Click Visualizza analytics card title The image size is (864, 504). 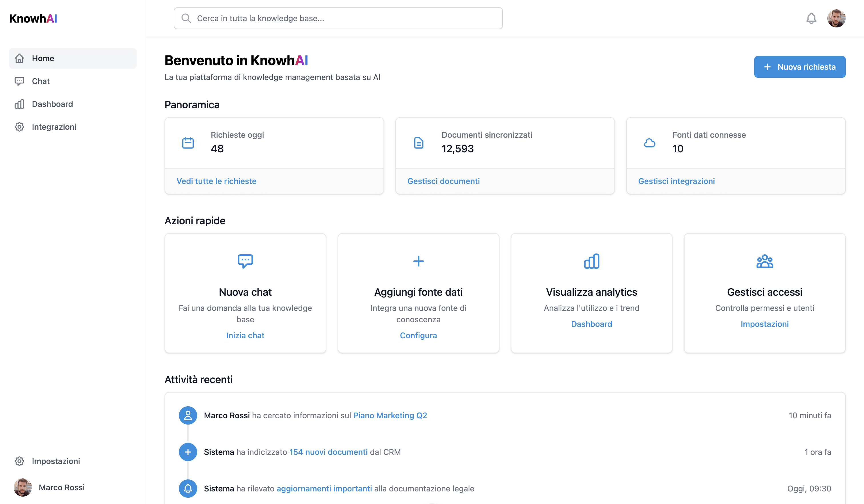pos(591,292)
